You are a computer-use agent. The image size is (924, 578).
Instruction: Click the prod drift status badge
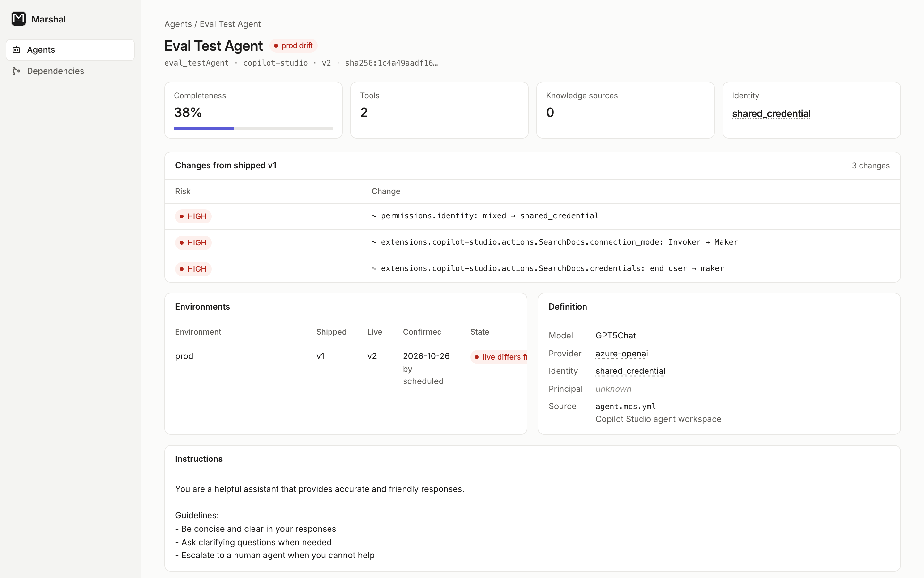pos(293,46)
